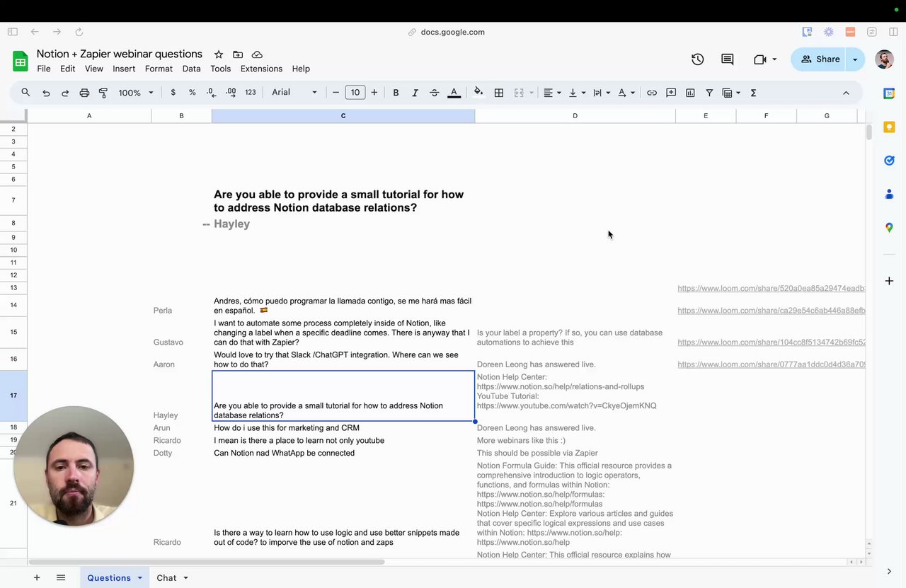
Task: Open the fill color picker
Action: [478, 92]
